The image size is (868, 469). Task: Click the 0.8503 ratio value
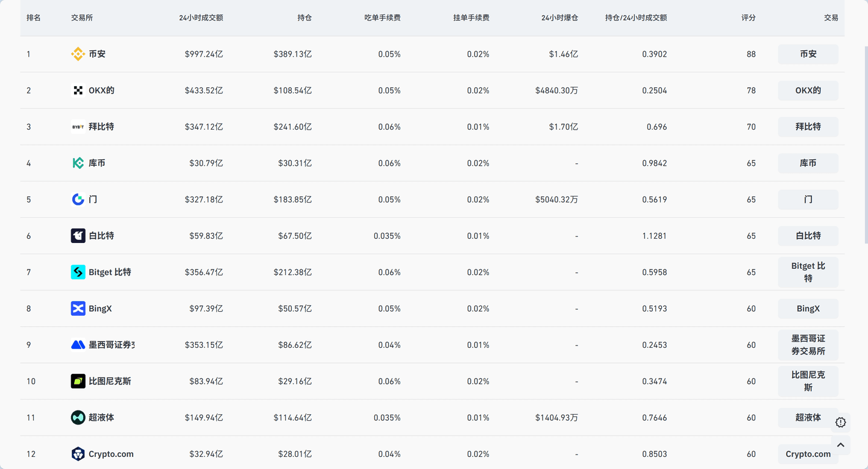[654, 454]
